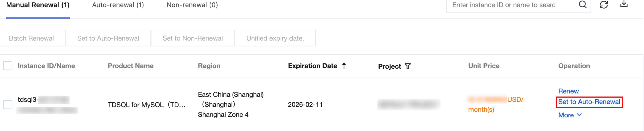Viewport: 644px width, 131px height.
Task: Expand the More operations dropdown
Action: tap(570, 115)
